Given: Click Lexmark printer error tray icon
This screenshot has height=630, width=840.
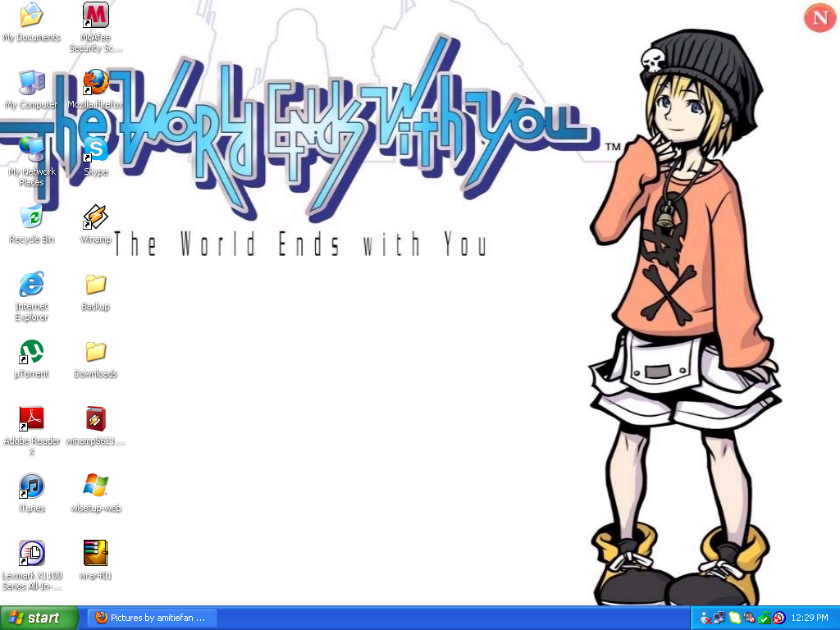Looking at the screenshot, I should [779, 619].
